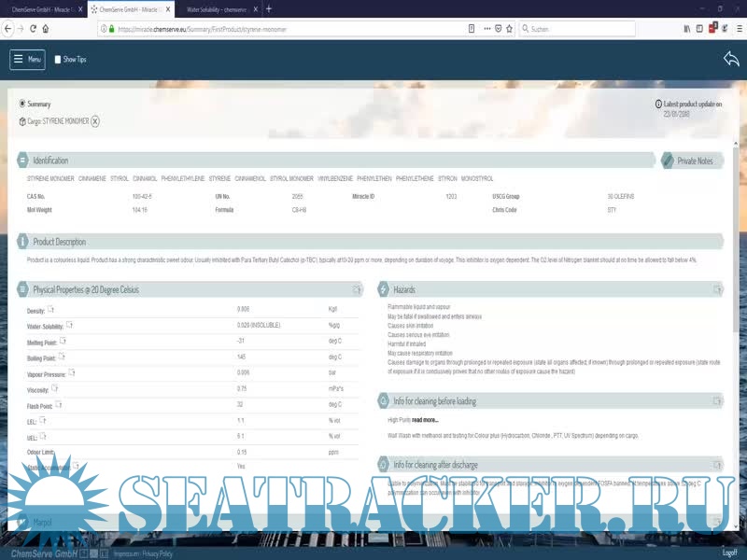Click the 'read more...' link under High Purity
This screenshot has width=747, height=560.
point(425,420)
